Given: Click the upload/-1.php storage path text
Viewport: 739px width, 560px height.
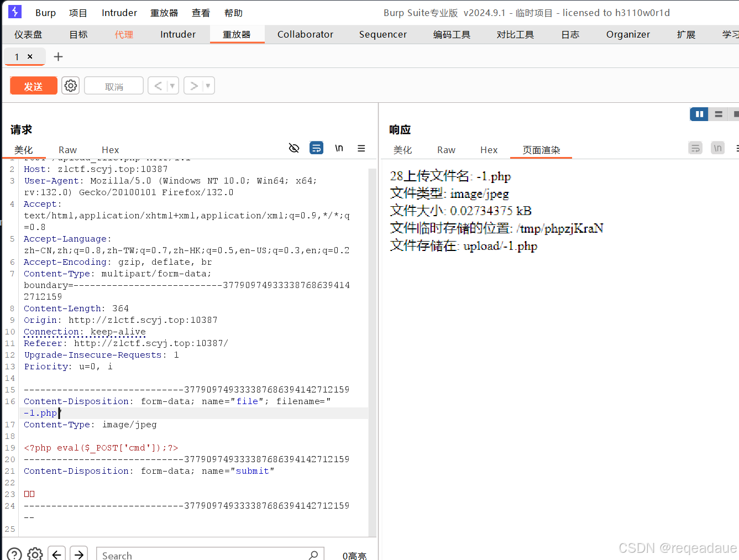Looking at the screenshot, I should click(500, 245).
